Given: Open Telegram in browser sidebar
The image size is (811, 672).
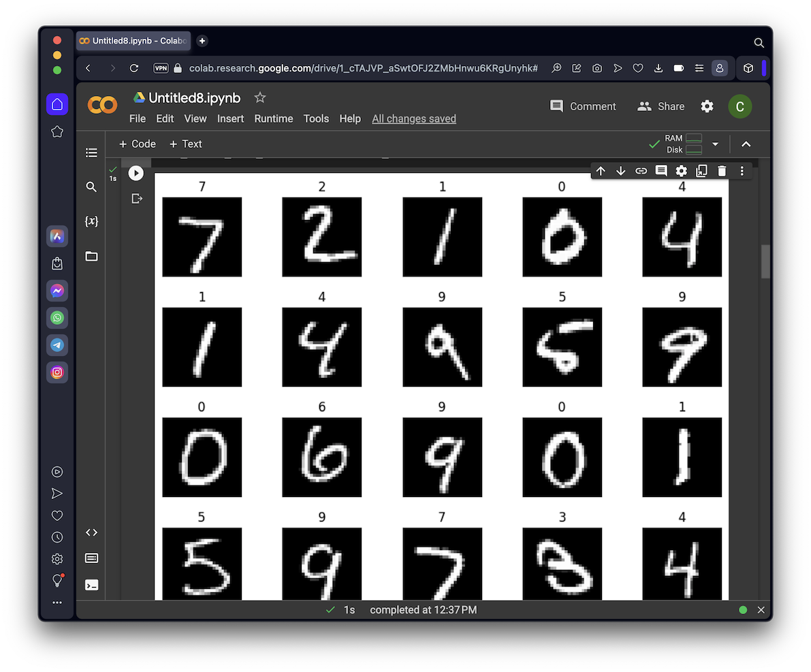Looking at the screenshot, I should tap(57, 345).
